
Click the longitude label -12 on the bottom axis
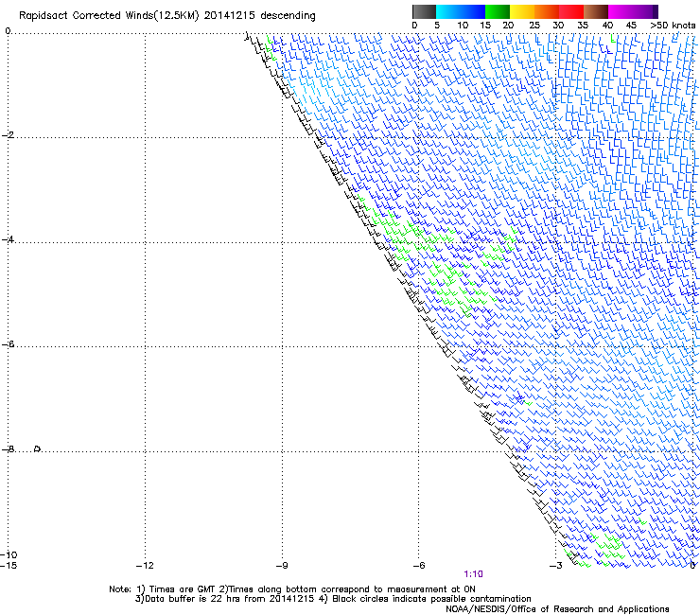145,566
